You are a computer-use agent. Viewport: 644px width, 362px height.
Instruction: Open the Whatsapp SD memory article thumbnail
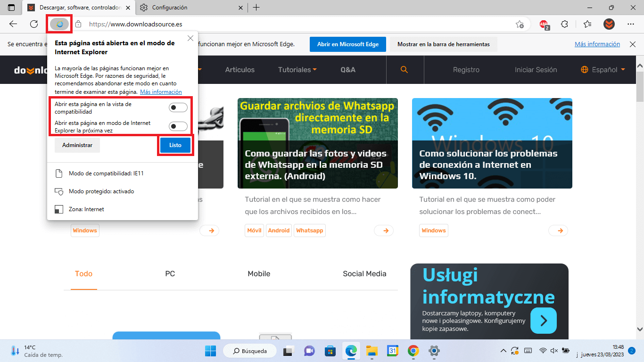pyautogui.click(x=318, y=143)
